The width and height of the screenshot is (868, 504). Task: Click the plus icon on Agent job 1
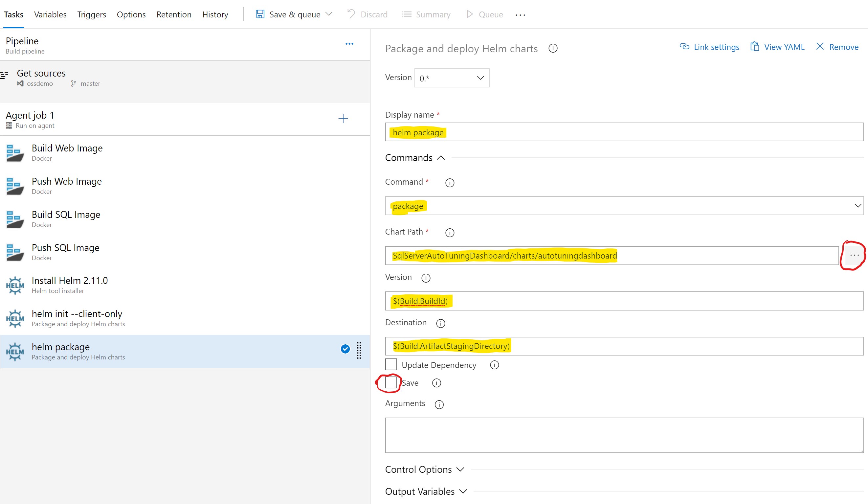pos(343,119)
